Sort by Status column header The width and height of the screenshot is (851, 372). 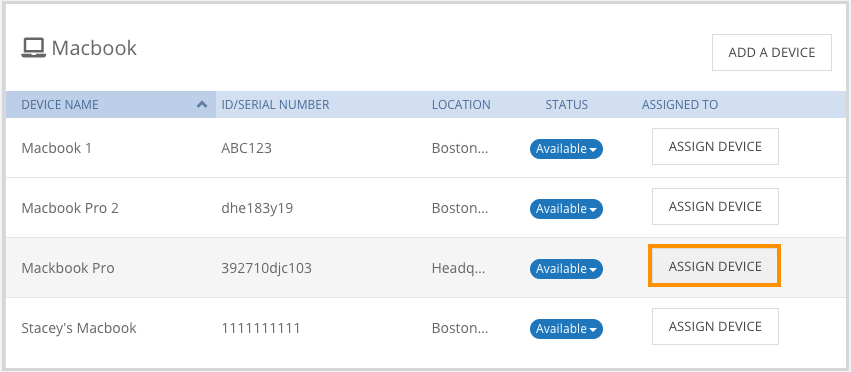coord(567,105)
